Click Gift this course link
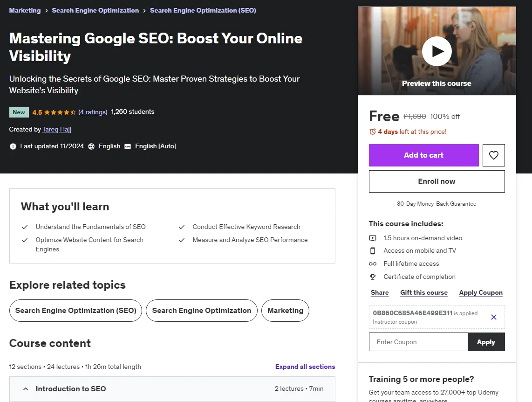The image size is (532, 402). [424, 293]
